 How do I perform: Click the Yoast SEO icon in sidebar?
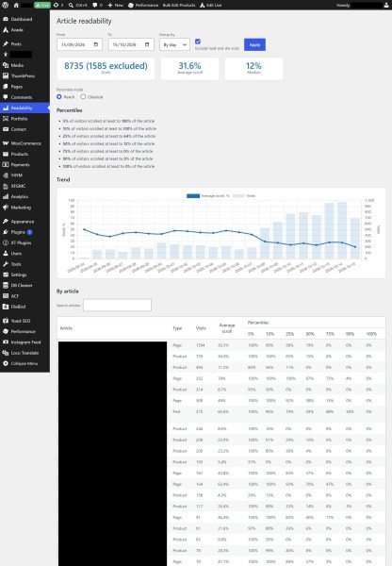[x=6, y=321]
